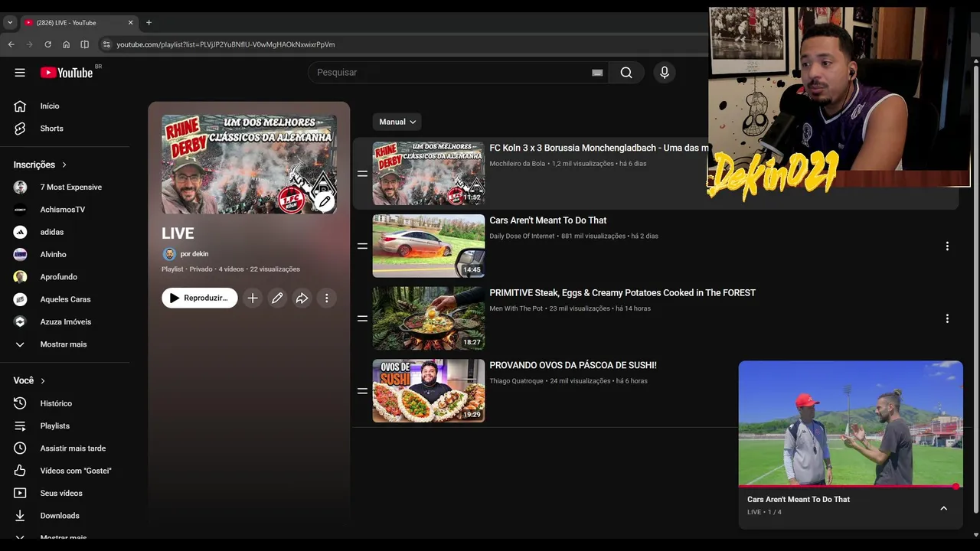Click the Reproduzir play all button
The height and width of the screenshot is (551, 980).
pyautogui.click(x=200, y=298)
